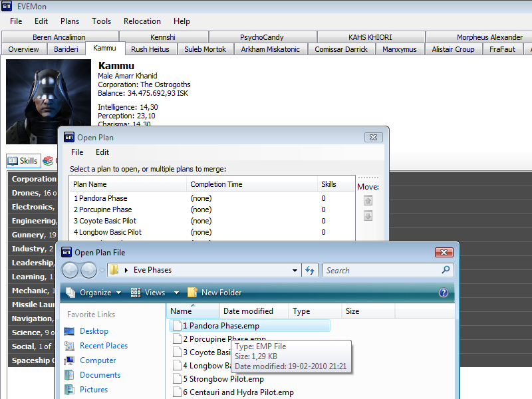Click the file icon of 1 Pandora Phase.emp
Viewport: 532px width, 399px height.
(177, 326)
